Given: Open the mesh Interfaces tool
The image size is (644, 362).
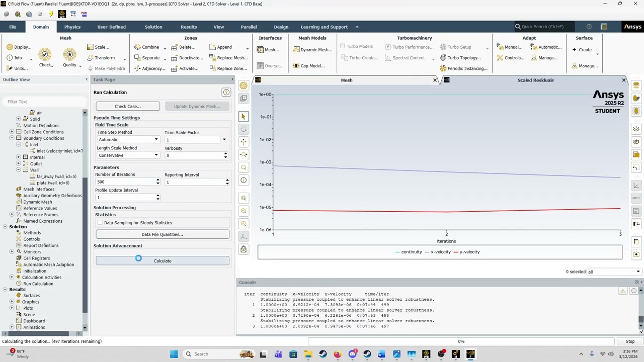Looking at the screenshot, I should [x=268, y=50].
